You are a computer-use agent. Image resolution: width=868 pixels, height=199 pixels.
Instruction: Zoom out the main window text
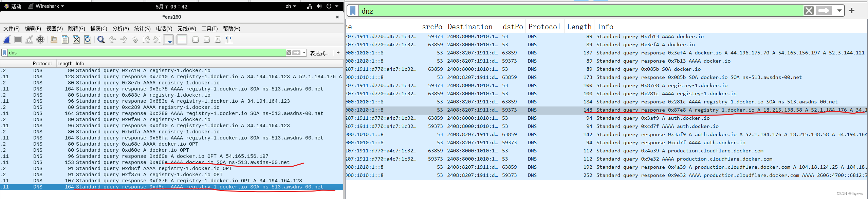pos(207,40)
